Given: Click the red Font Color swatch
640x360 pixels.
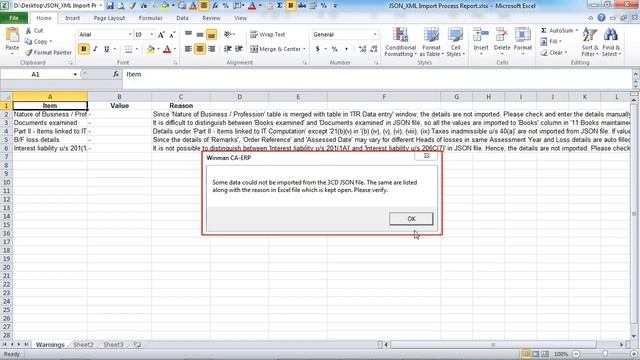Looking at the screenshot, I should click(x=167, y=49).
